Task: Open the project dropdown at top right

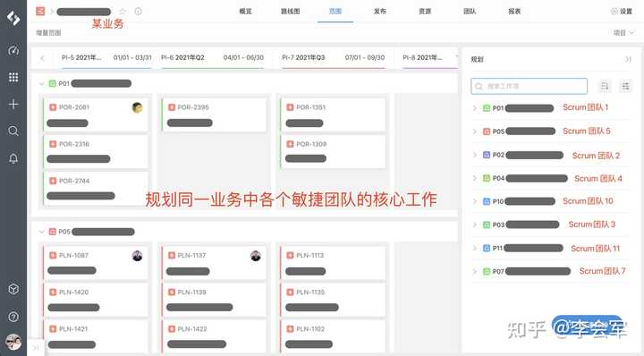Action: click(623, 33)
